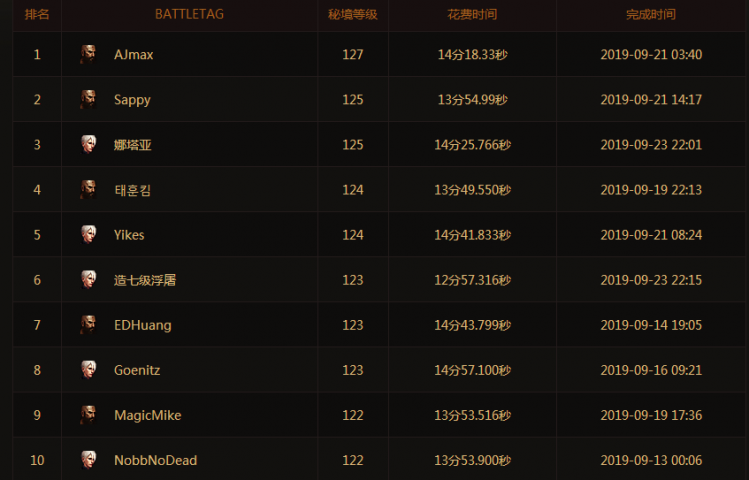The image size is (749, 480).
Task: Open the Yikes player name link
Action: 129,235
